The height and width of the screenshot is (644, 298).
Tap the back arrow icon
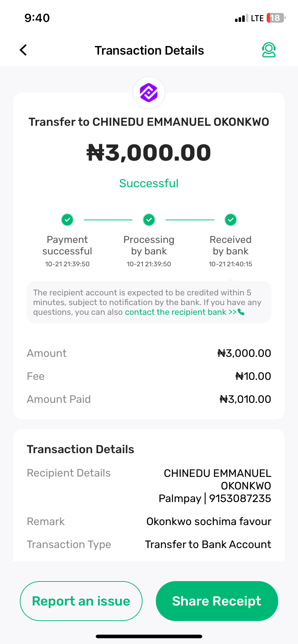point(23,50)
